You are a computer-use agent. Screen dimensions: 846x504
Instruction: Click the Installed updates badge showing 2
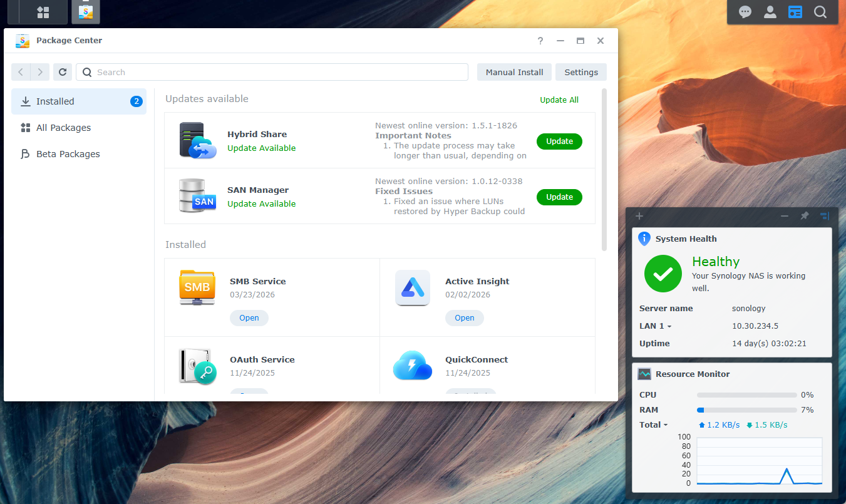(137, 101)
